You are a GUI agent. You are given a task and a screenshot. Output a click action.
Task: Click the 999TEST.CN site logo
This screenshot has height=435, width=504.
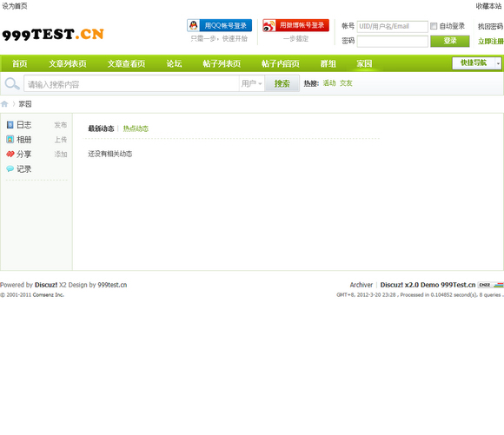coord(53,35)
